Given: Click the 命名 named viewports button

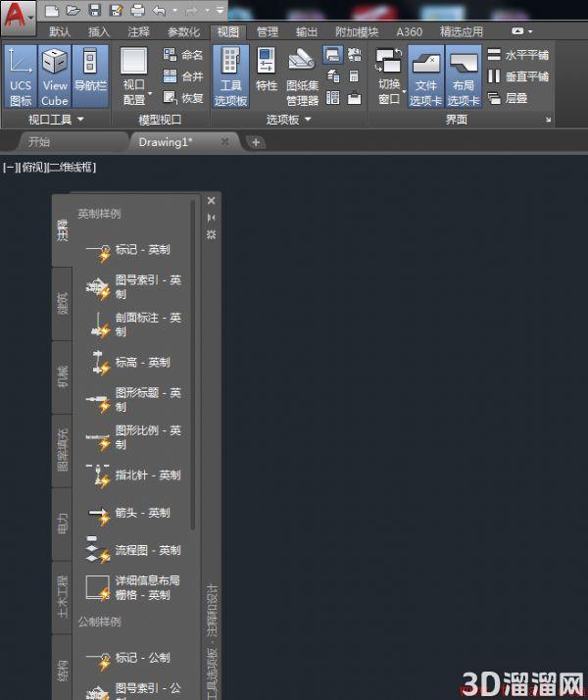Looking at the screenshot, I should coord(182,55).
